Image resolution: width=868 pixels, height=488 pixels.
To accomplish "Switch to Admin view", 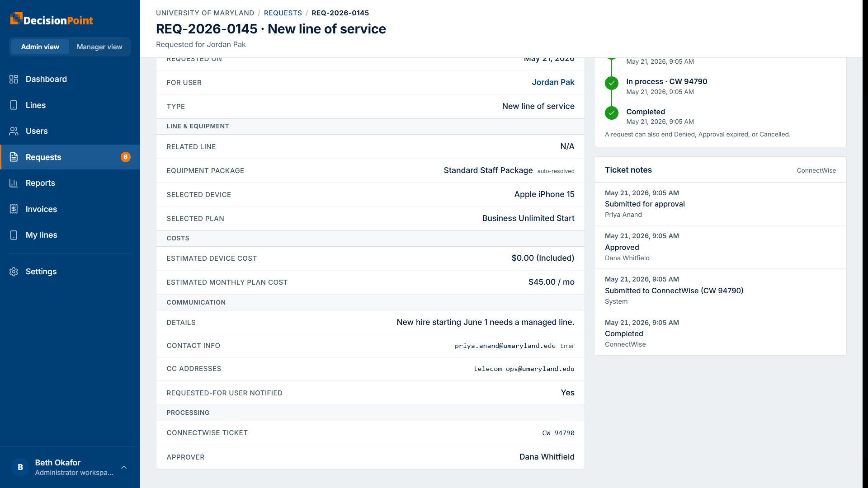I will click(x=40, y=47).
